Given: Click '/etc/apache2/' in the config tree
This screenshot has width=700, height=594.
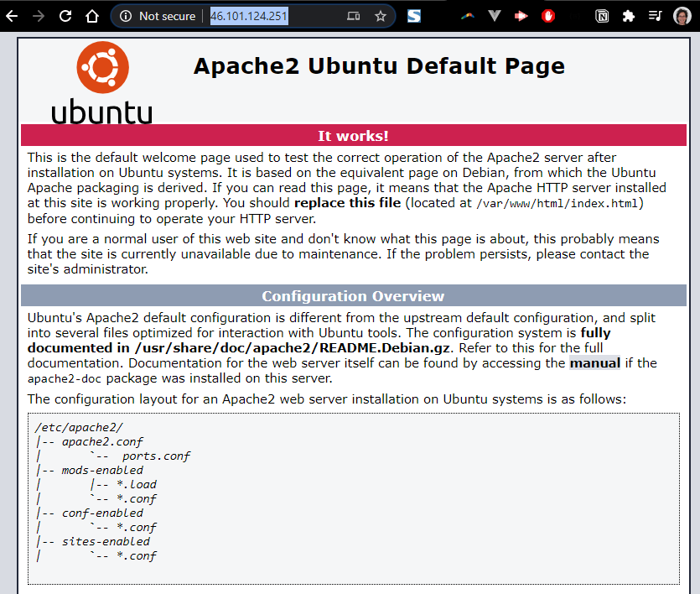Looking at the screenshot, I should pyautogui.click(x=79, y=427).
